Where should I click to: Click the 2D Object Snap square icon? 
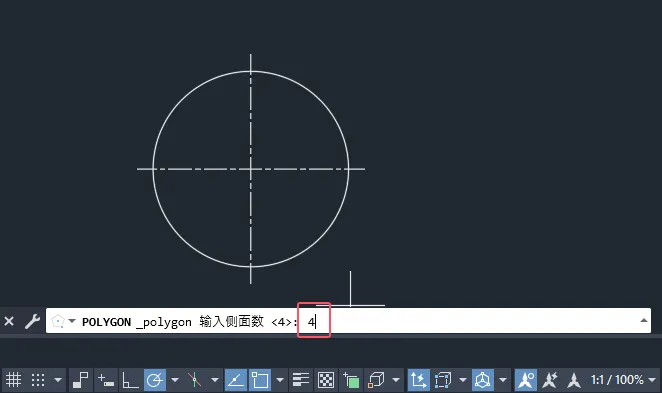click(x=260, y=380)
